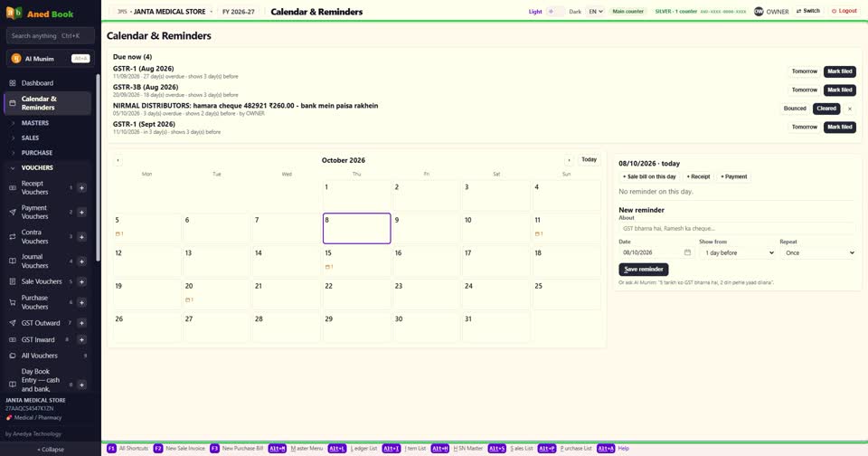Open the AI Munim assistant

point(51,58)
